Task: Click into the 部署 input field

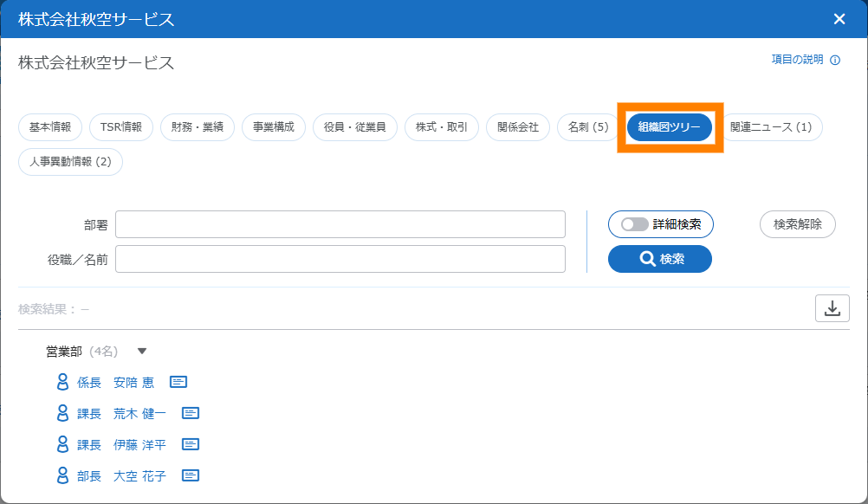Action: (x=340, y=224)
